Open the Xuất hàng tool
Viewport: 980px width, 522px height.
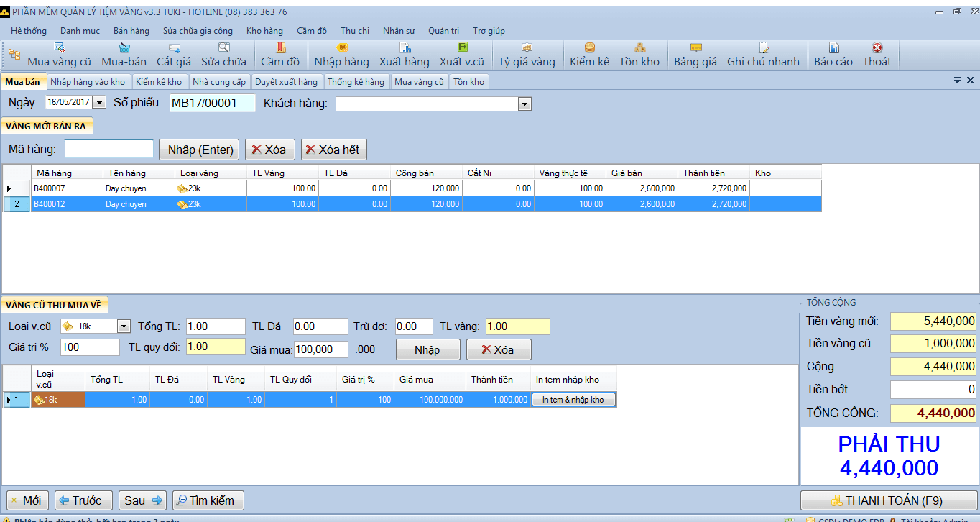pos(405,55)
